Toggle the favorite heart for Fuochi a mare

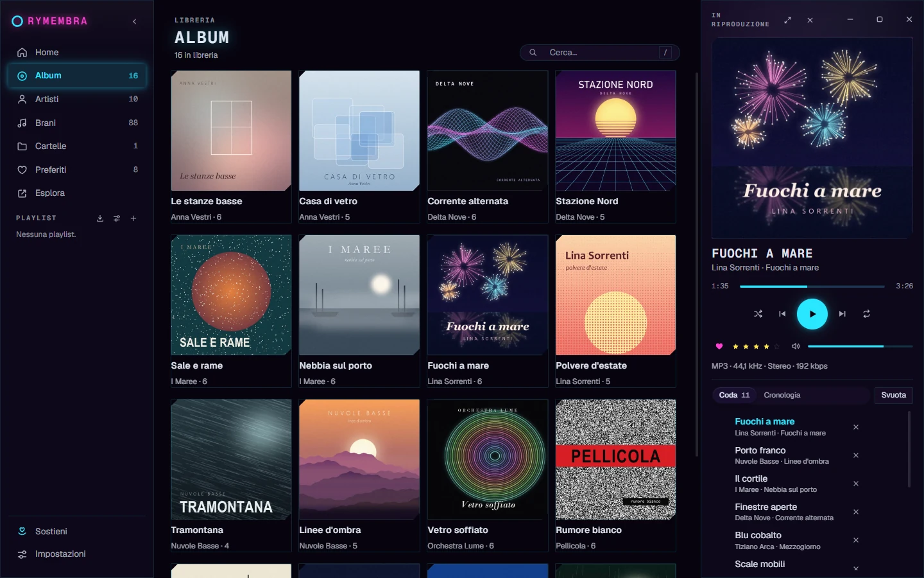719,346
